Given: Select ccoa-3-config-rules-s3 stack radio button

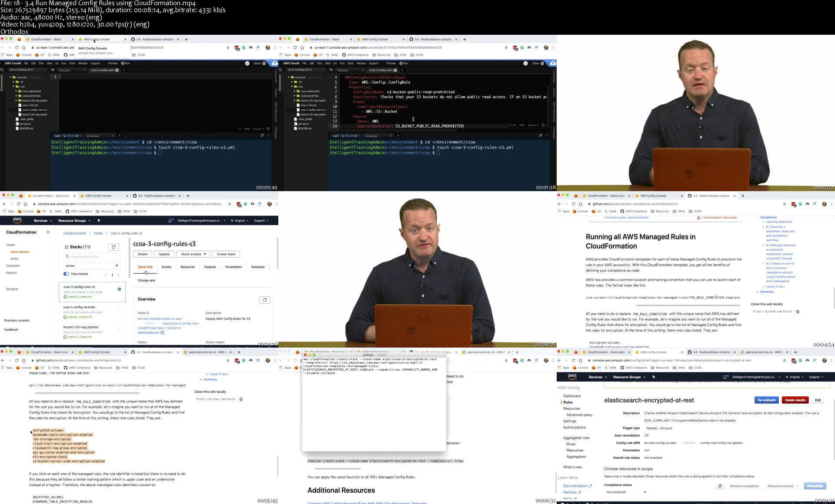Looking at the screenshot, I should pos(119,289).
